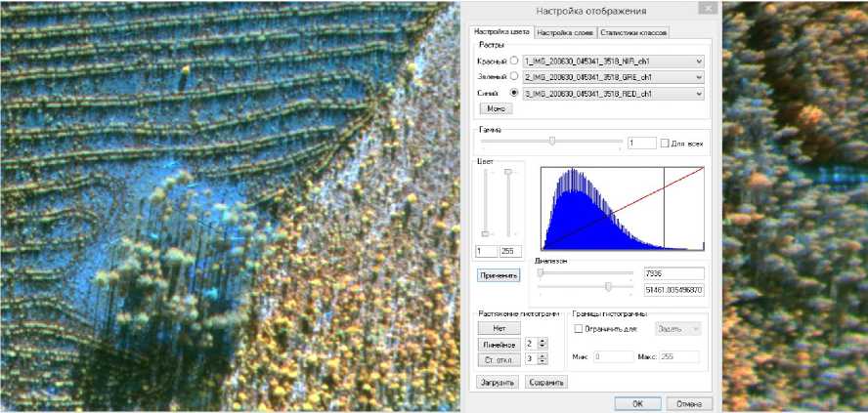This screenshot has width=868, height=413.
Task: Open the Статистики классов tab
Action: (633, 32)
